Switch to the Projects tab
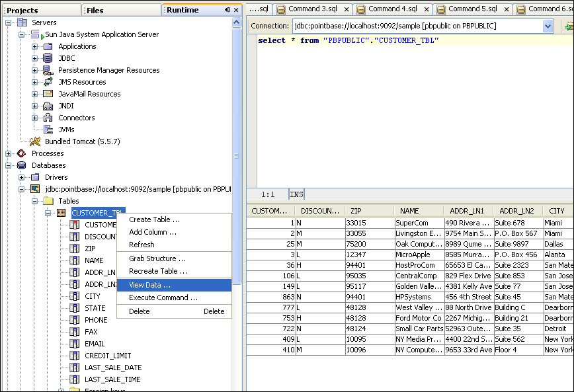 [x=22, y=11]
